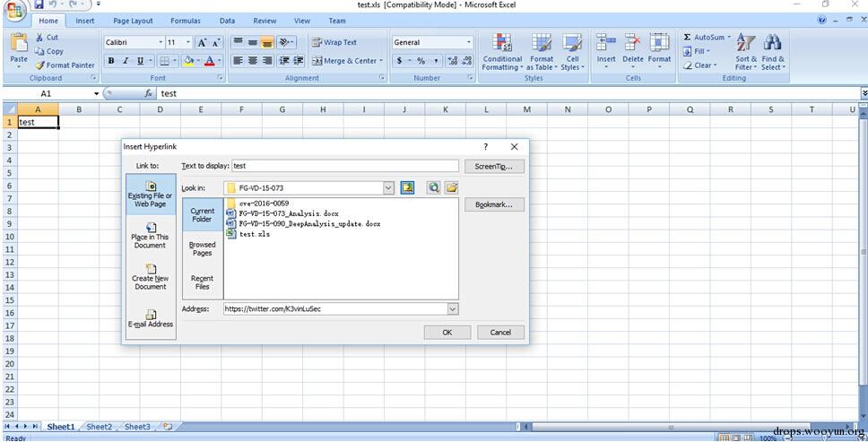Click the Browse the Web icon
Viewport: 868px width, 442px height.
(x=433, y=188)
